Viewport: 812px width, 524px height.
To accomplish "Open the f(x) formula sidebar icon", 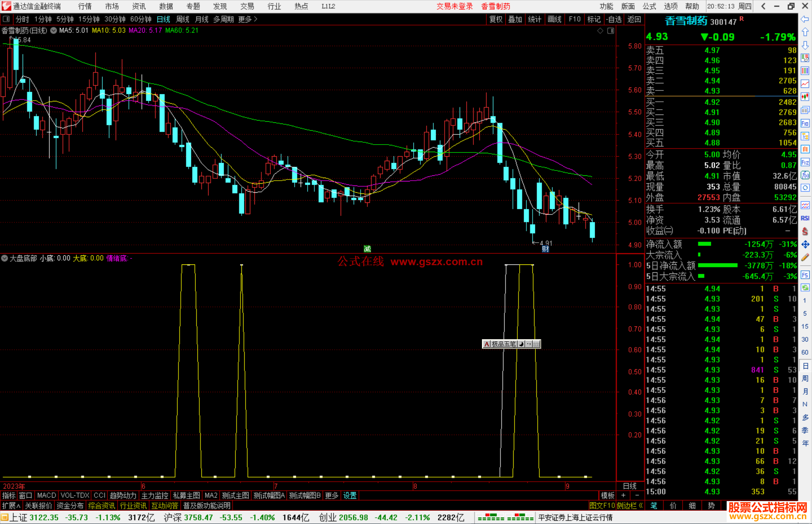I will pos(805,175).
